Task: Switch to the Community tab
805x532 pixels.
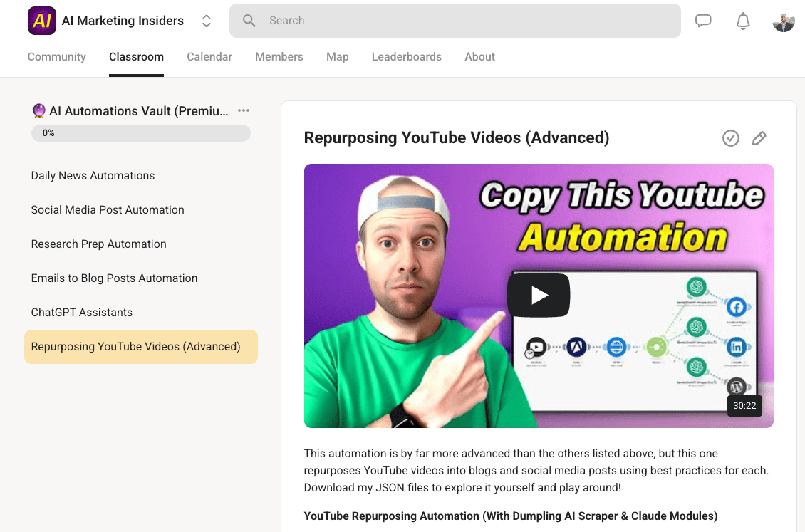Action: 56,57
